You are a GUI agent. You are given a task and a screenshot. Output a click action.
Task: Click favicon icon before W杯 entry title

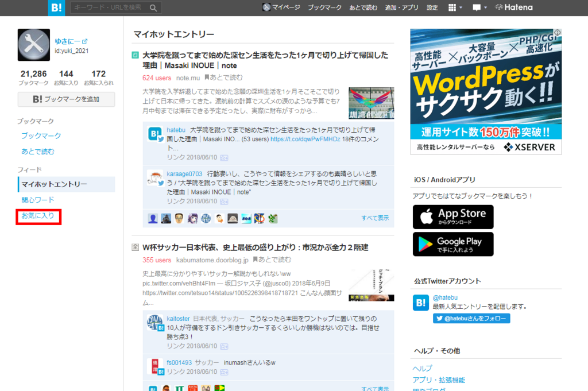(135, 247)
